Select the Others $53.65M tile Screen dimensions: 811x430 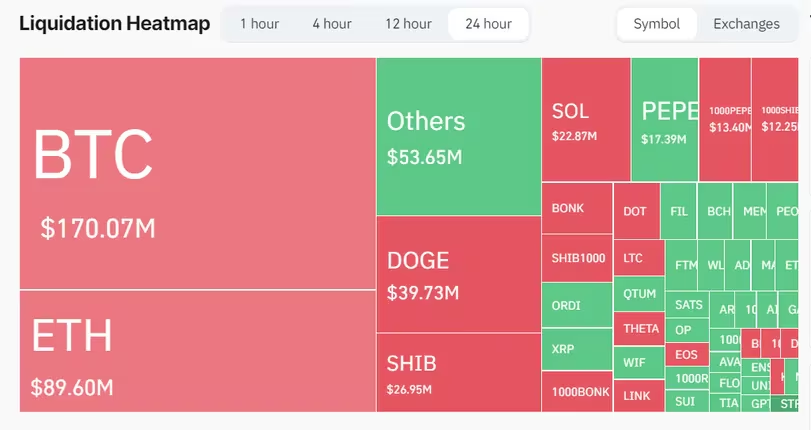458,136
